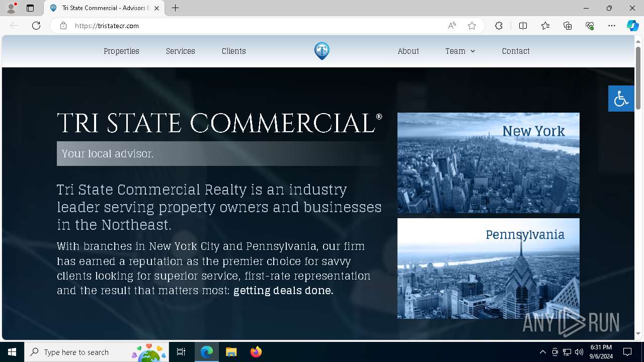Click the Windows search box

pyautogui.click(x=96, y=352)
